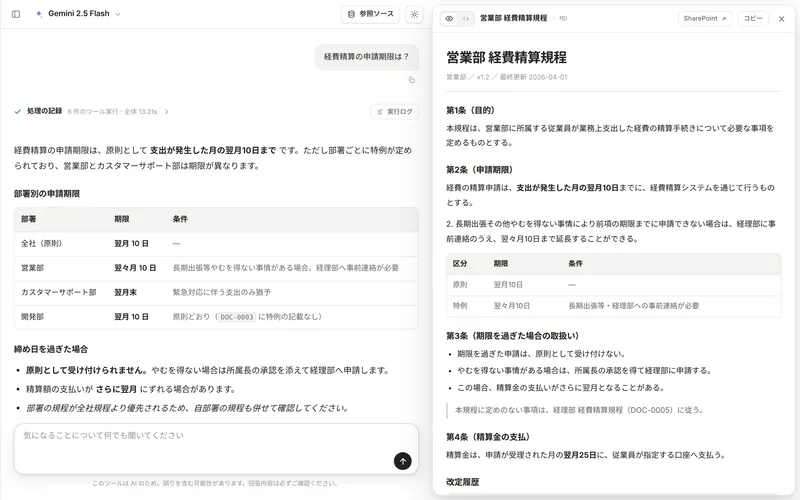The width and height of the screenshot is (800, 500).
Task: Expand the 処理の記録 chevron
Action: pyautogui.click(x=166, y=111)
